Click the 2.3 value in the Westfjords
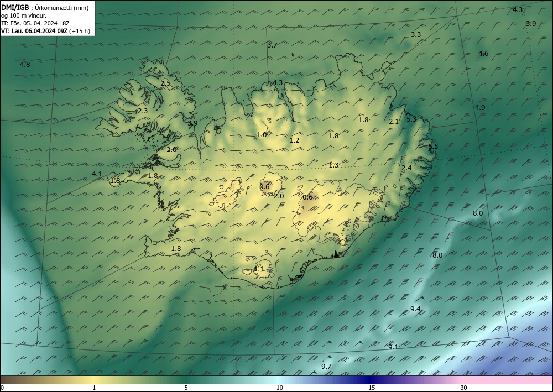Image resolution: width=553 pixels, height=392 pixels. [x=143, y=111]
